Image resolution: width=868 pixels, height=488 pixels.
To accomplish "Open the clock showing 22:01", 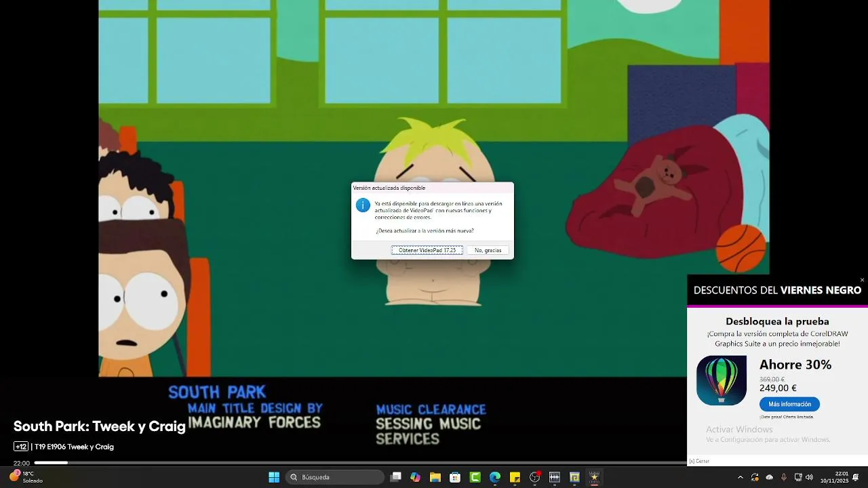I will 834,477.
